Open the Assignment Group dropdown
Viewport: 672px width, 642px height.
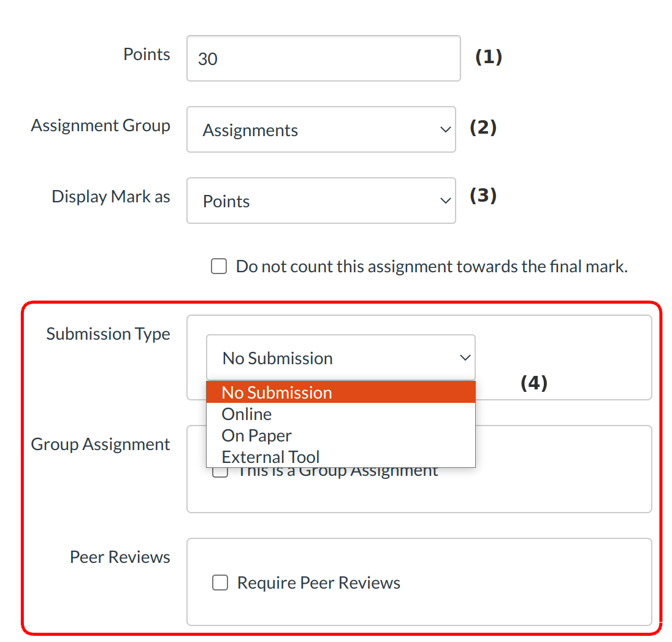pyautogui.click(x=321, y=130)
